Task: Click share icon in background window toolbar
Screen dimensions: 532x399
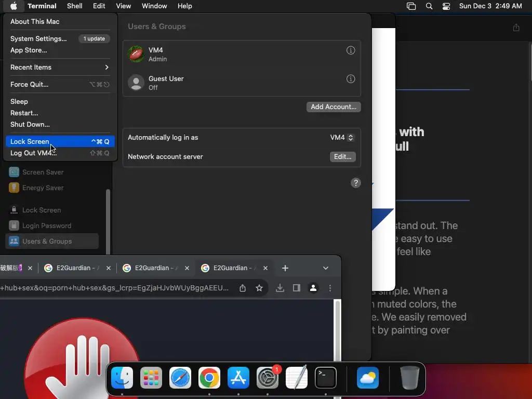Action: point(516,28)
